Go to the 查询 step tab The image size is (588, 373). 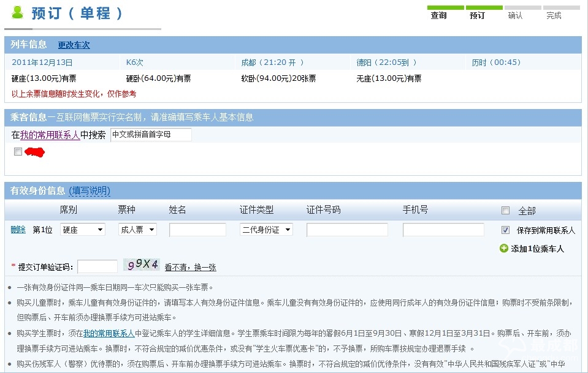tap(438, 15)
